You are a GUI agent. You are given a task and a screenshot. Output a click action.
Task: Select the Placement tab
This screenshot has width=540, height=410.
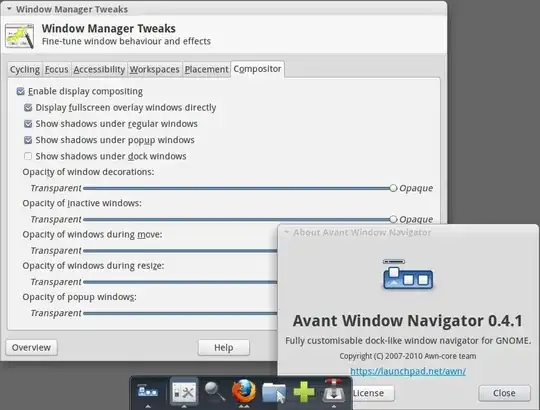(206, 70)
